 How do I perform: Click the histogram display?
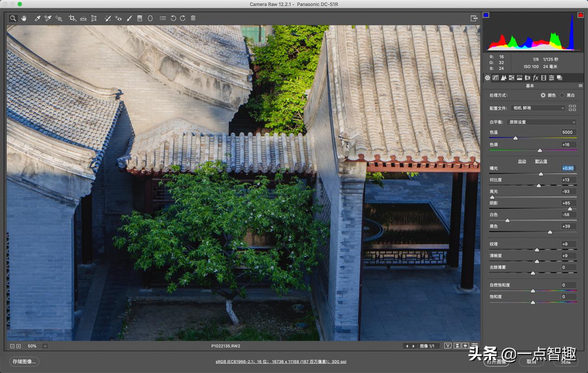533,32
